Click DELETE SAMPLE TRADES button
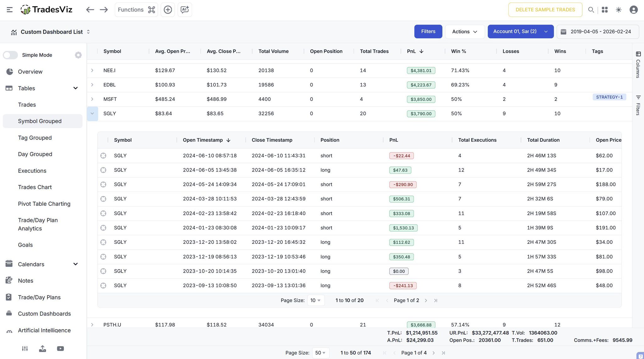 coord(545,10)
